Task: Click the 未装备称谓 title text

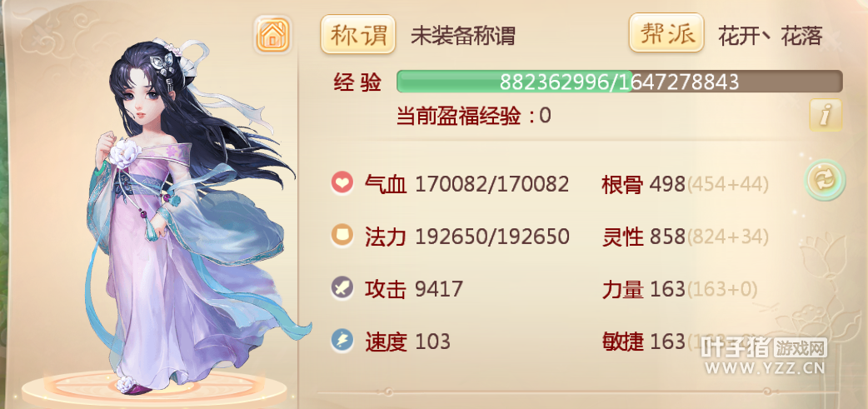Action: coord(463,36)
